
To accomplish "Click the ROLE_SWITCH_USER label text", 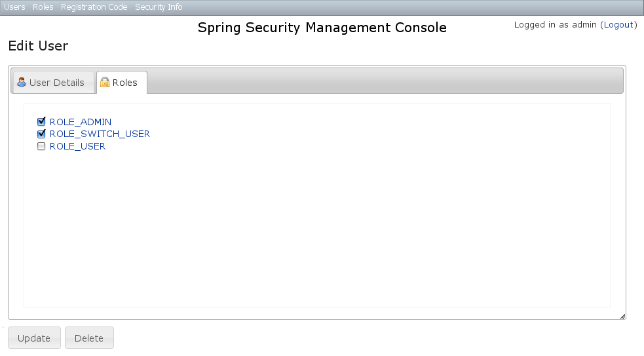I will pos(100,134).
